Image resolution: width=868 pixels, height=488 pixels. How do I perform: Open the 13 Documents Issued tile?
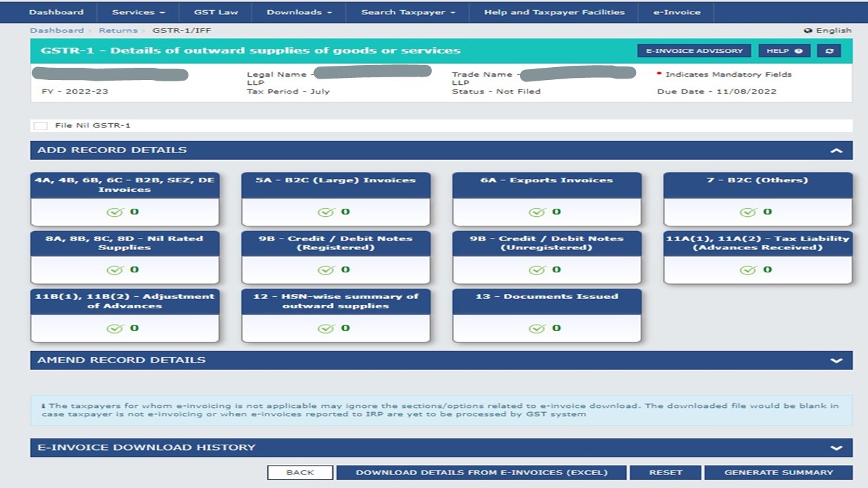pos(547,315)
